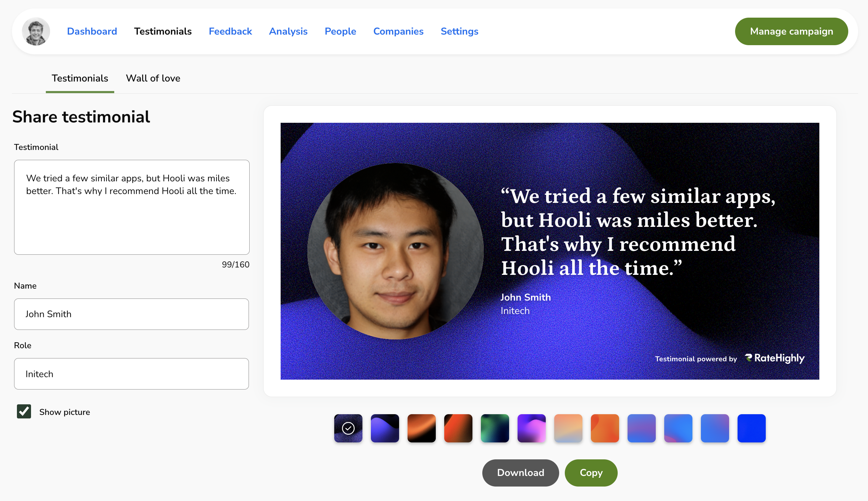Open Settings from the navigation bar

tap(459, 31)
